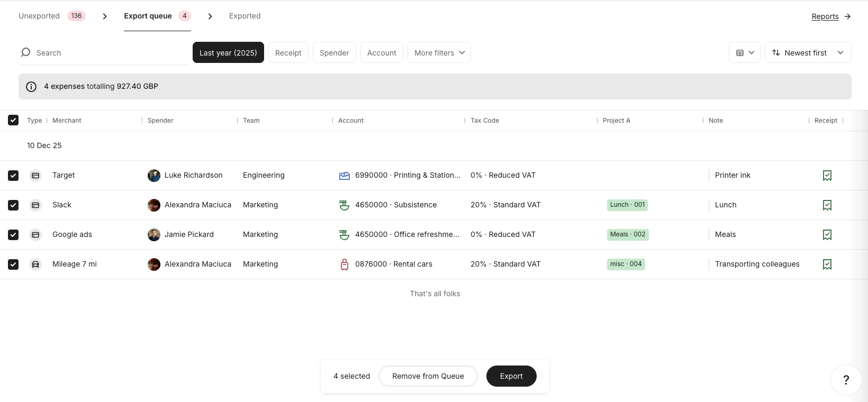This screenshot has width=868, height=402.
Task: Click the card type icon for Slack
Action: pos(35,205)
